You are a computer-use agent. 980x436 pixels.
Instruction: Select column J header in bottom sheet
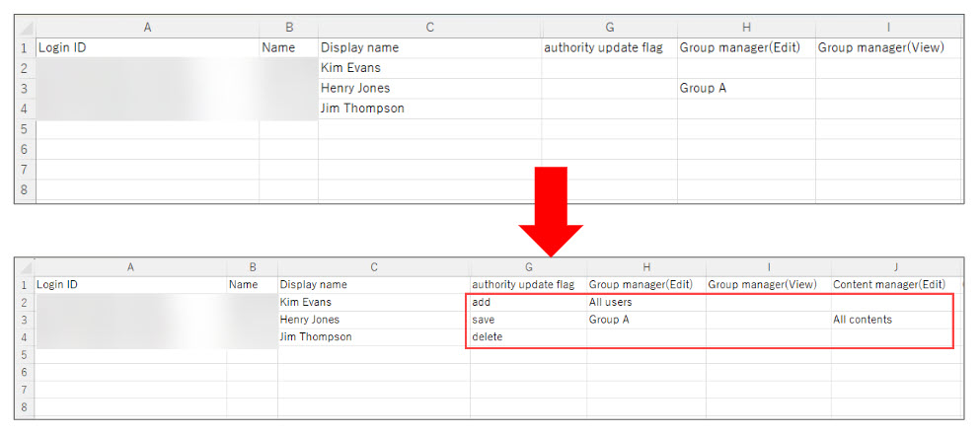tap(892, 266)
